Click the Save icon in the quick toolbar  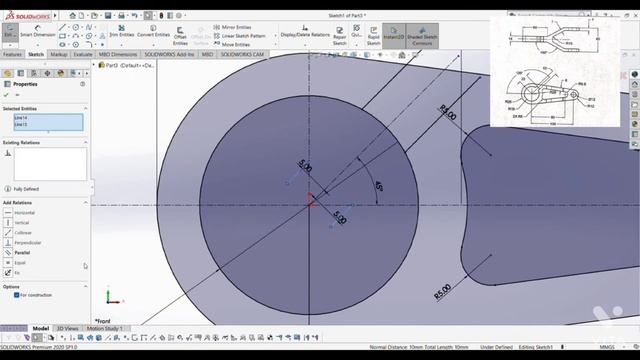pyautogui.click(x=108, y=16)
